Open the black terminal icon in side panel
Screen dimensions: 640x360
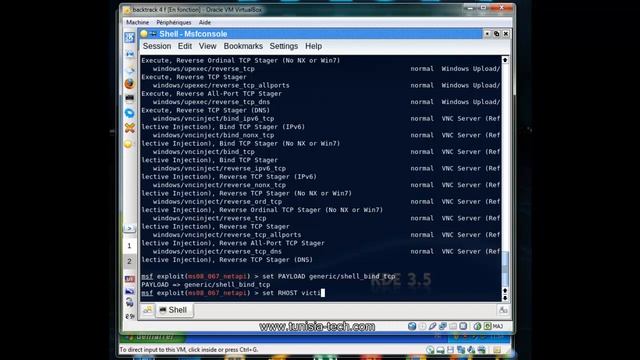click(129, 98)
